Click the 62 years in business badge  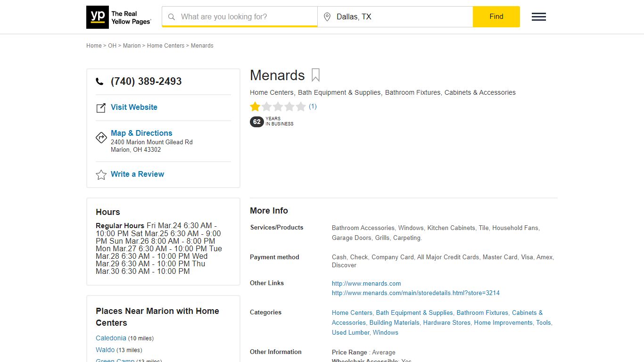click(272, 122)
